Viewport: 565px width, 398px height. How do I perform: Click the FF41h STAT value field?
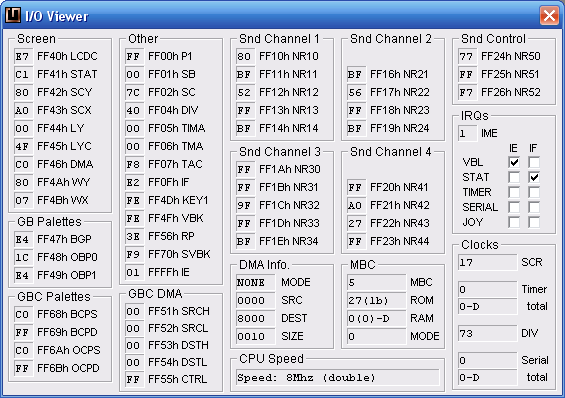pos(23,75)
